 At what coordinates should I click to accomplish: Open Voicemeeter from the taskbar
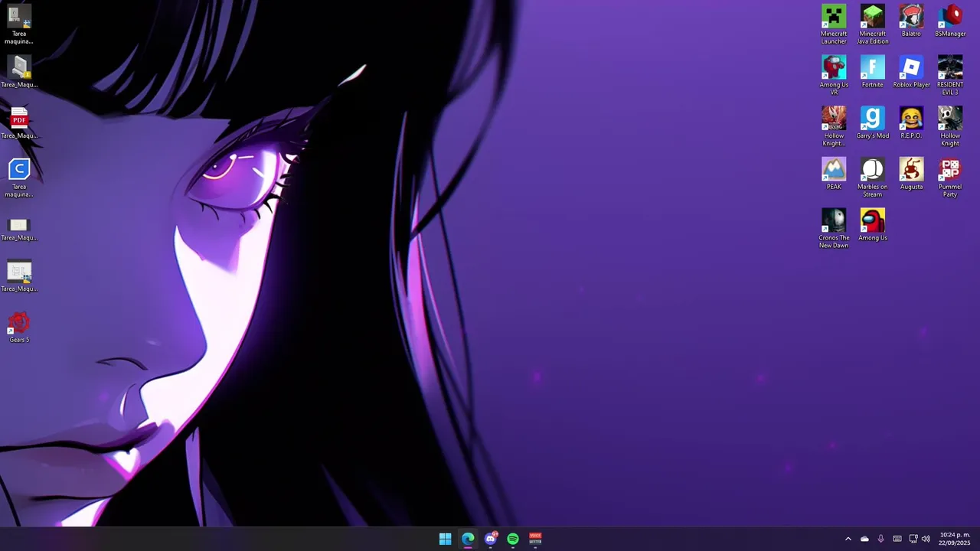[535, 539]
